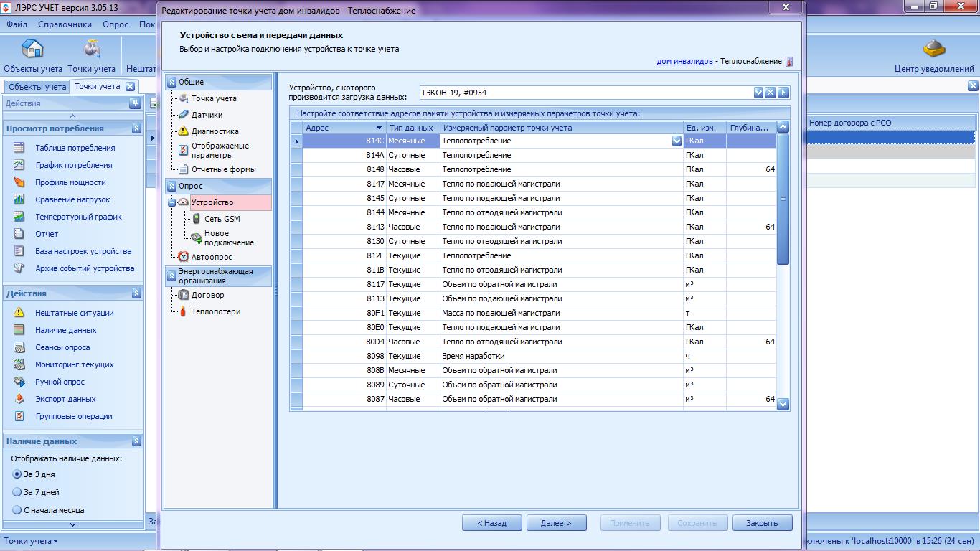
Task: Open Архив событий устройства icon
Action: (20, 268)
